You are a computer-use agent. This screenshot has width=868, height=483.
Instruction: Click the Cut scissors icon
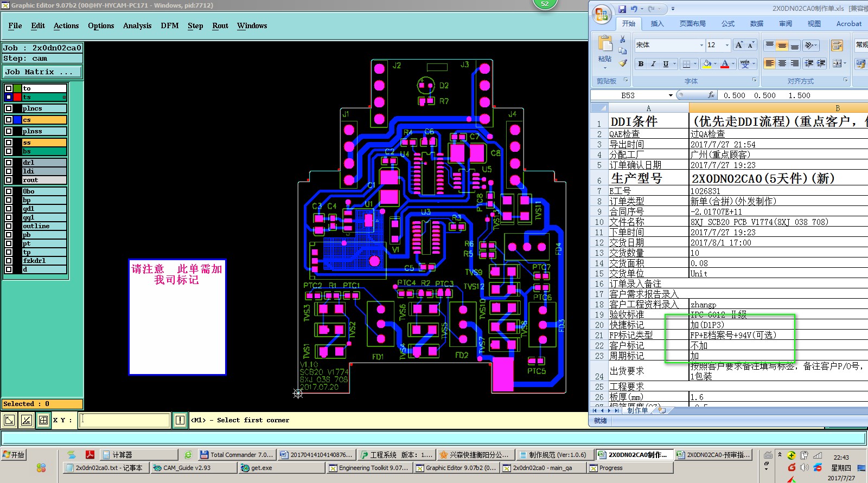623,40
